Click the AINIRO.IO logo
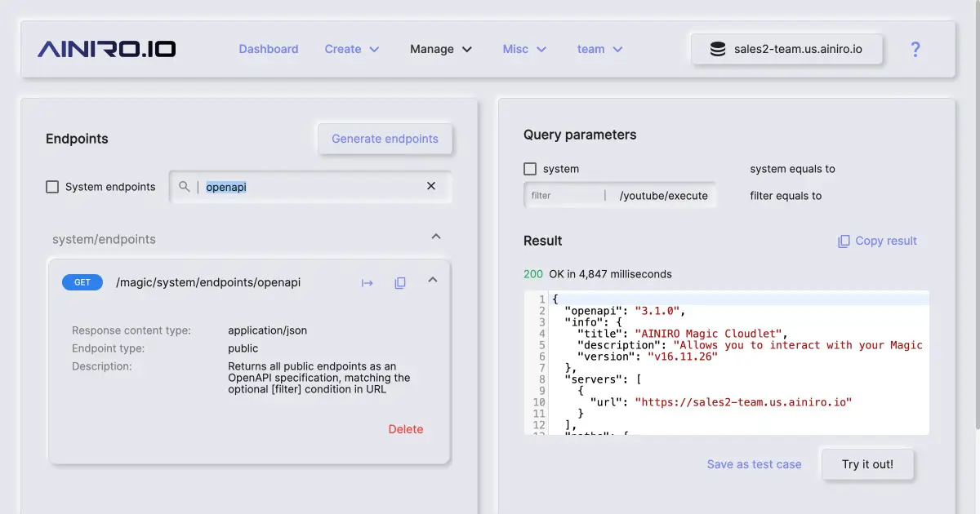 [106, 48]
